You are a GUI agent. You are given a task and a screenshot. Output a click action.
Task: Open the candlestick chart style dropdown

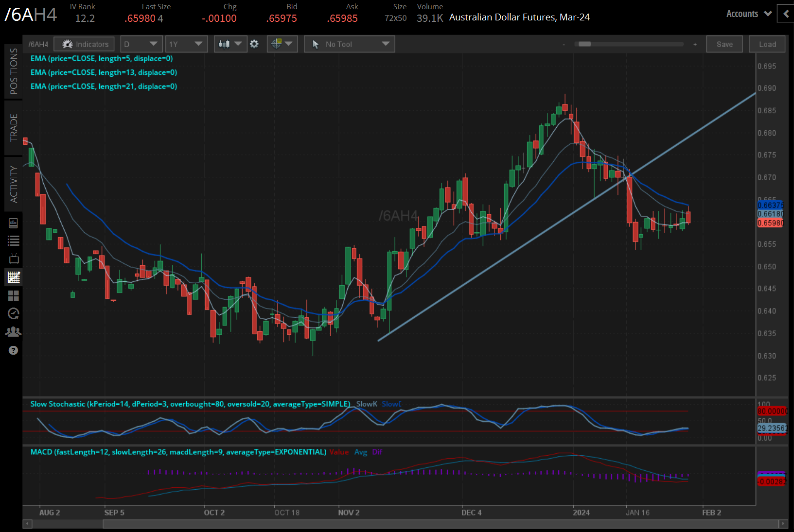point(230,44)
